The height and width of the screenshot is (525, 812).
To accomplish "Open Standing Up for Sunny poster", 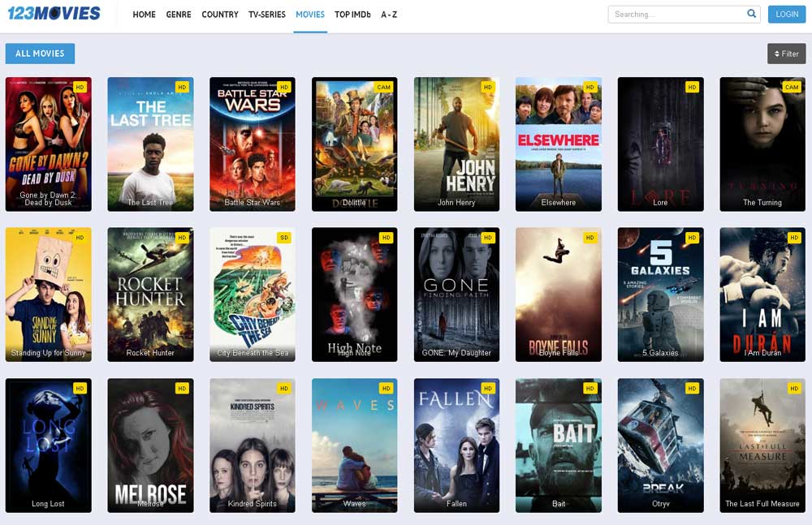I will click(48, 294).
